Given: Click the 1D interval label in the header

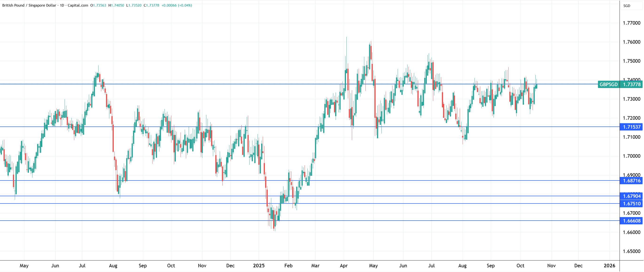Looking at the screenshot, I should point(62,5).
